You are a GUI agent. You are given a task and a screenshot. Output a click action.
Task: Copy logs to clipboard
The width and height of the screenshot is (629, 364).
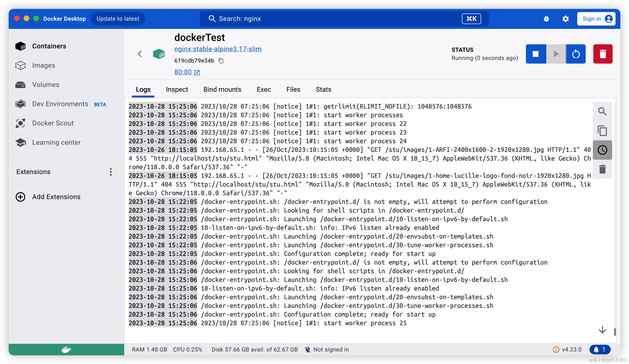602,131
